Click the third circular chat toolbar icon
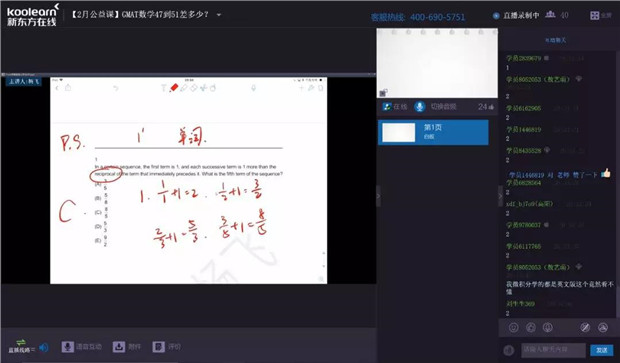The height and width of the screenshot is (363, 620). pyautogui.click(x=548, y=327)
